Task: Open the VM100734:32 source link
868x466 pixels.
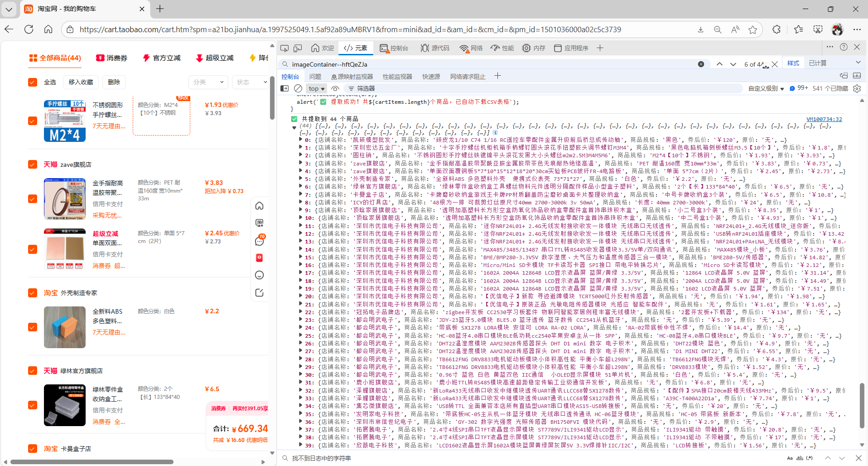Action: pyautogui.click(x=824, y=119)
